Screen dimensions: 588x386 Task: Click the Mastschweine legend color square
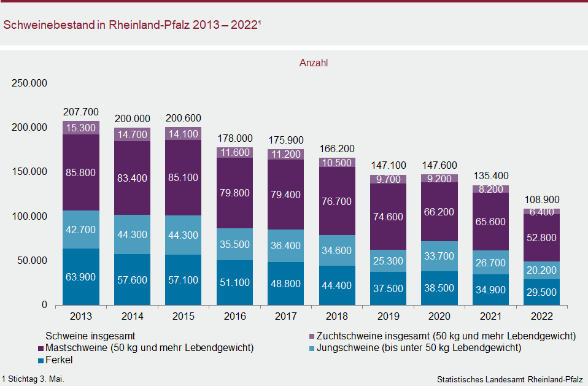41,349
